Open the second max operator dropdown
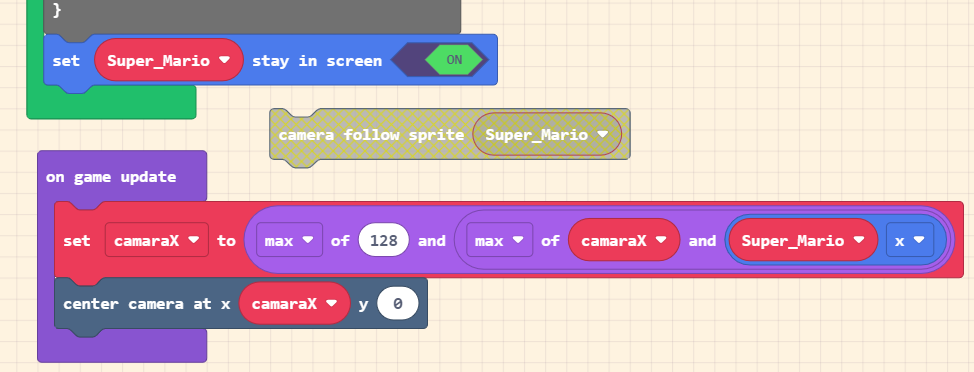 pyautogui.click(x=500, y=240)
